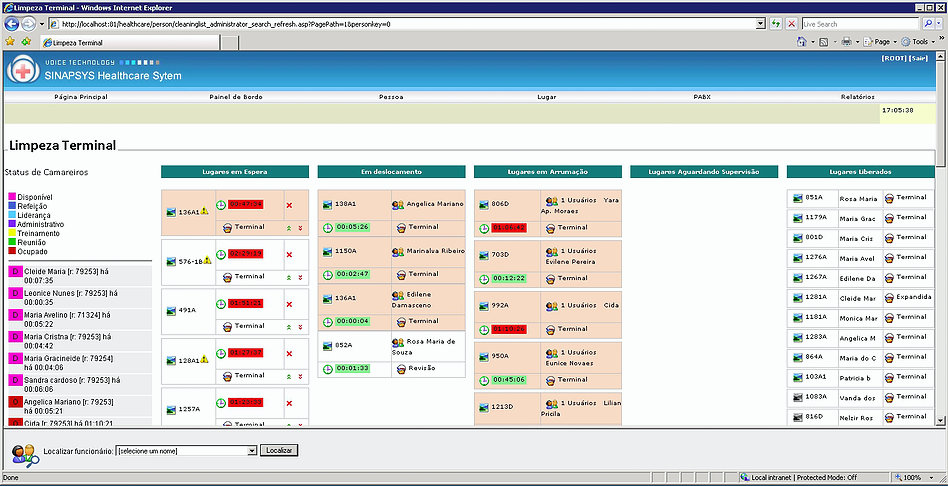Click the red X for room 136A1
Viewport: 948px width, 486px height.
coord(289,205)
